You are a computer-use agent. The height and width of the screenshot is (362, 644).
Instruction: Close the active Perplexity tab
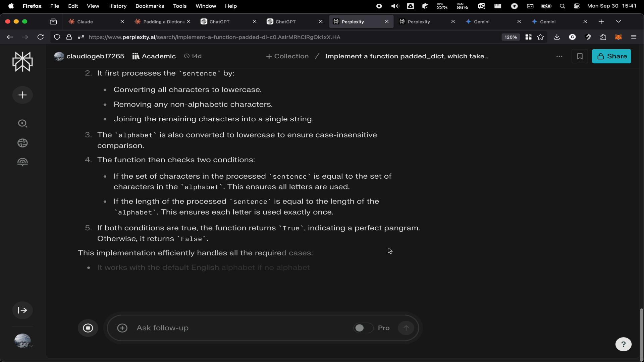click(x=387, y=22)
